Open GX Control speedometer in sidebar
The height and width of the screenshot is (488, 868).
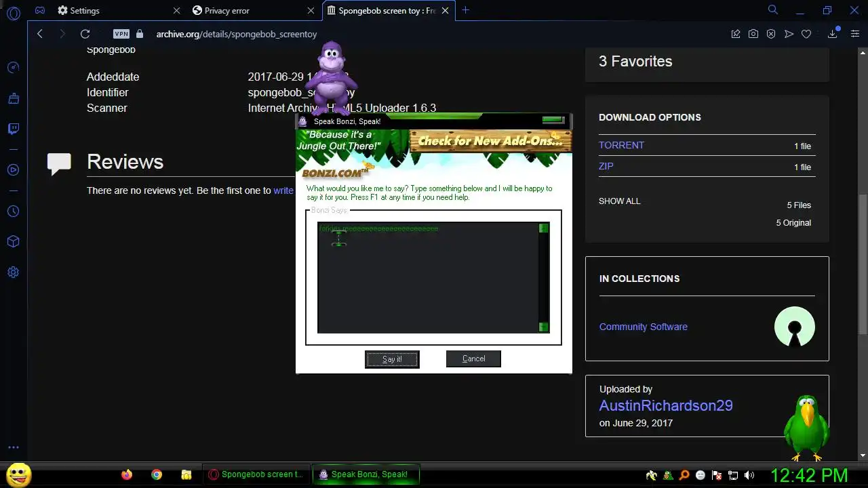click(x=13, y=68)
